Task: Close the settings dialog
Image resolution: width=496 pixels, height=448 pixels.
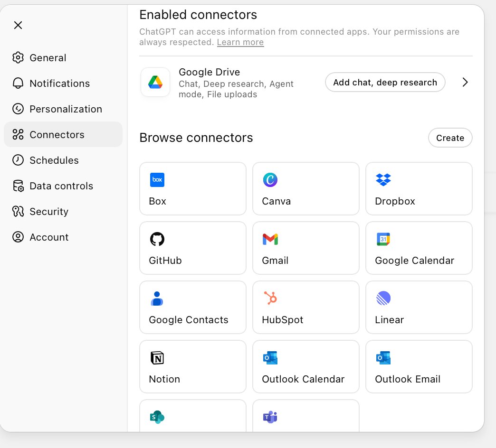Action: 18,25
